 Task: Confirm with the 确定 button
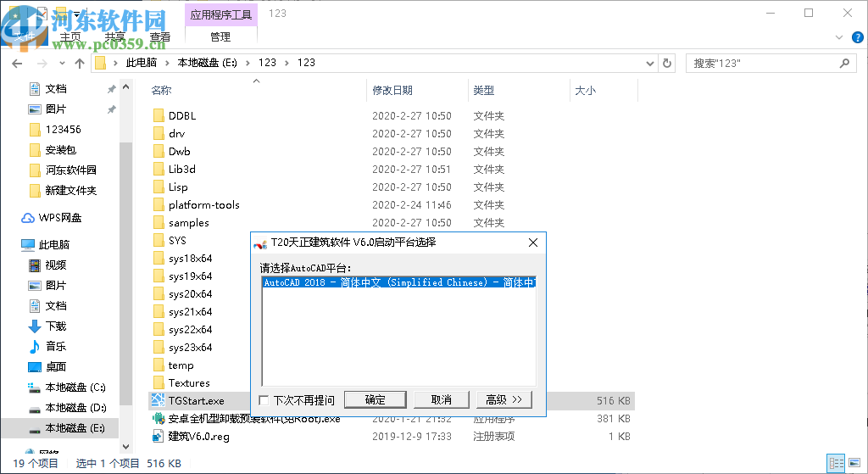[376, 399]
